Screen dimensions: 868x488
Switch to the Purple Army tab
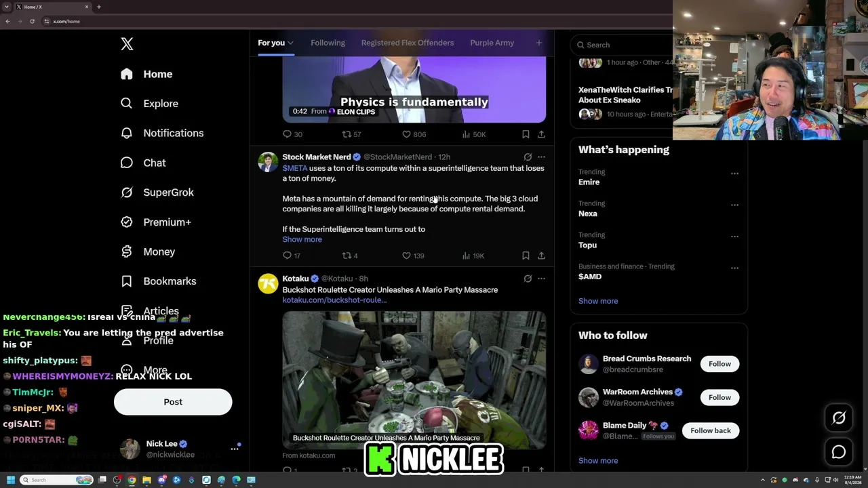coord(492,43)
